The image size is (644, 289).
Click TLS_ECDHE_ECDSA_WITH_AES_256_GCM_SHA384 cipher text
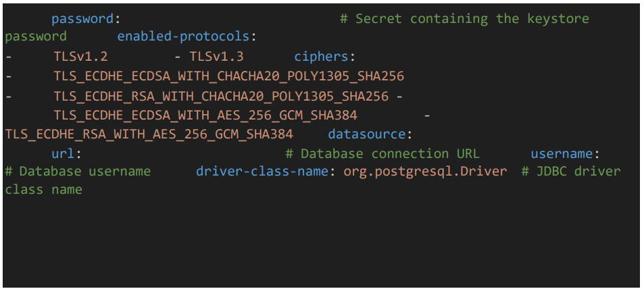[205, 115]
